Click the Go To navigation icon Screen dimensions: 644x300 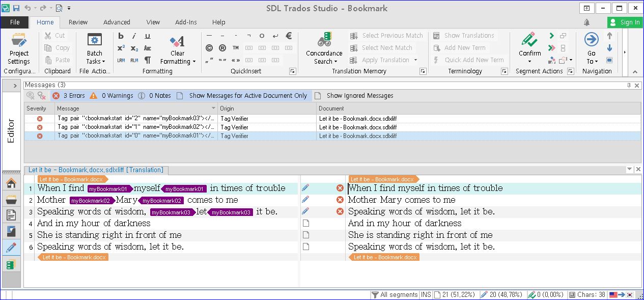point(591,40)
